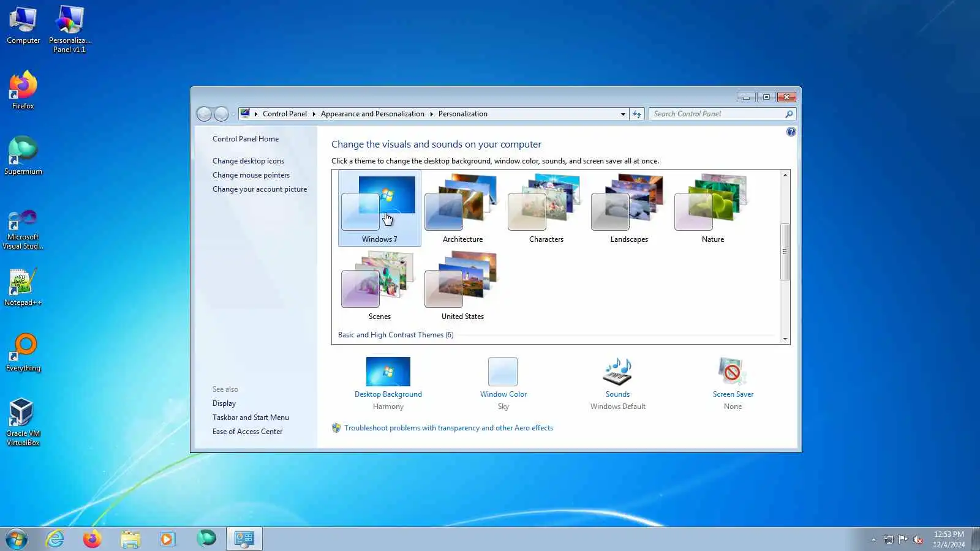Open Display under See also
The width and height of the screenshot is (980, 551).
click(x=224, y=403)
